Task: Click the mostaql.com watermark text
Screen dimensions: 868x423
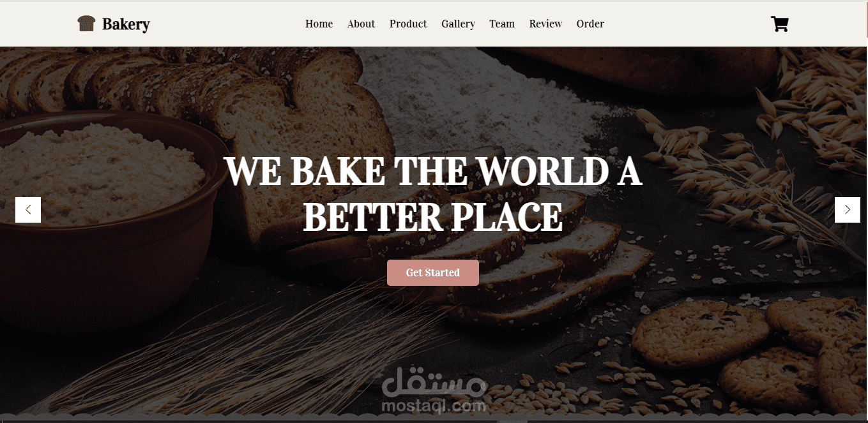Action: 434,404
